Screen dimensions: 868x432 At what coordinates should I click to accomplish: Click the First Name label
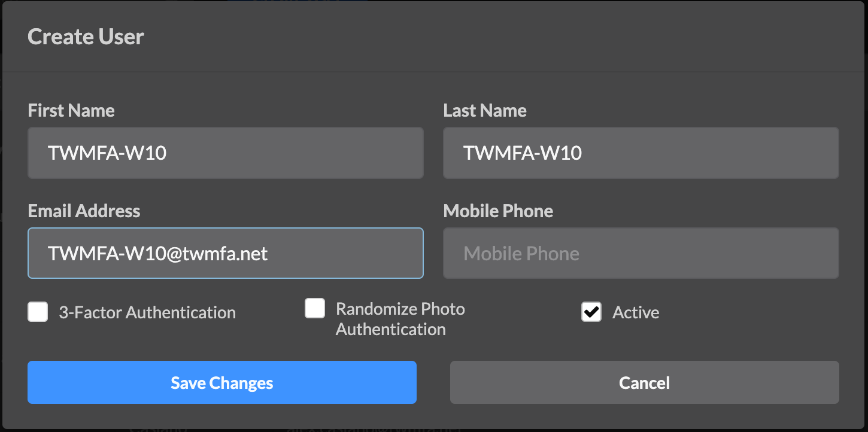(71, 111)
